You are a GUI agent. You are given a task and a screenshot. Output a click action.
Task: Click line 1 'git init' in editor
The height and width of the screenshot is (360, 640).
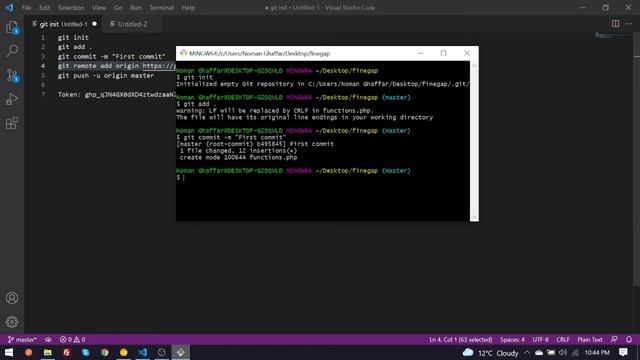tap(73, 37)
